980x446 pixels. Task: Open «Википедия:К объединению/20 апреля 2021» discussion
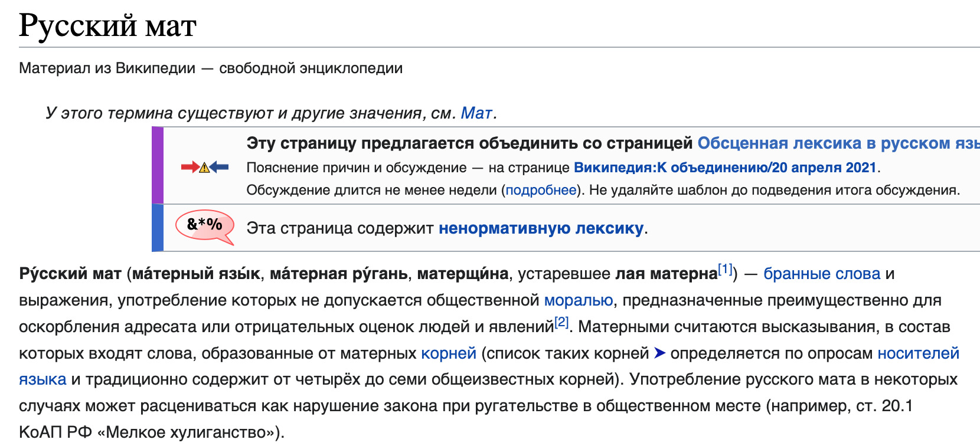725,168
